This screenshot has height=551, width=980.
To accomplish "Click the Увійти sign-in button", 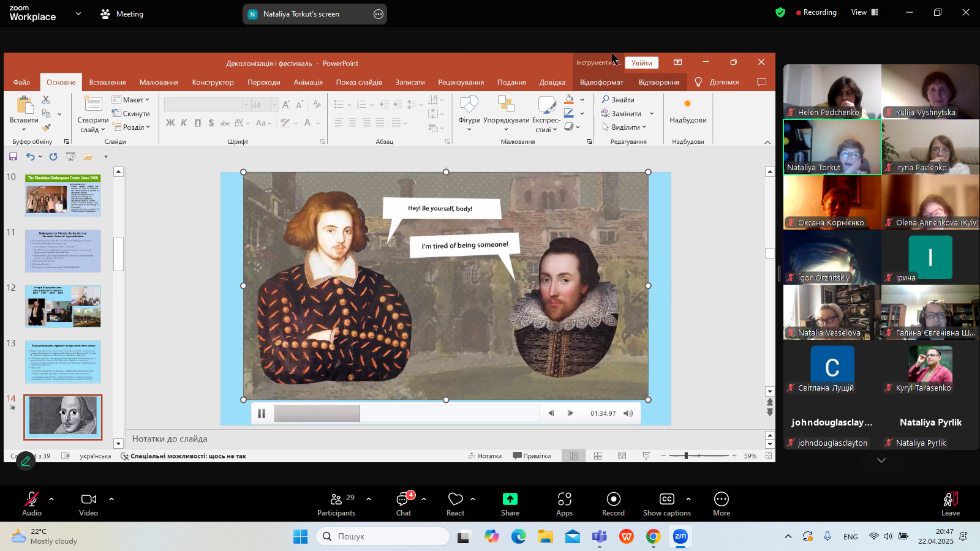I will coord(641,62).
